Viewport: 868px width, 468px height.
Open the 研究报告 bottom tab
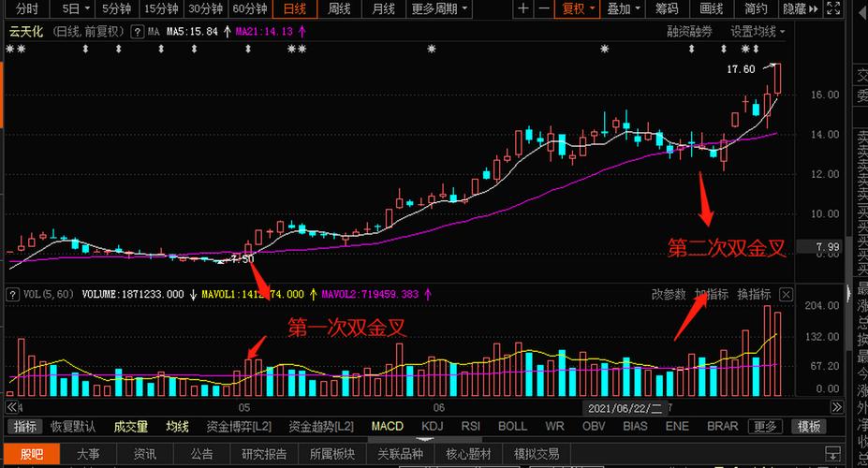264,454
